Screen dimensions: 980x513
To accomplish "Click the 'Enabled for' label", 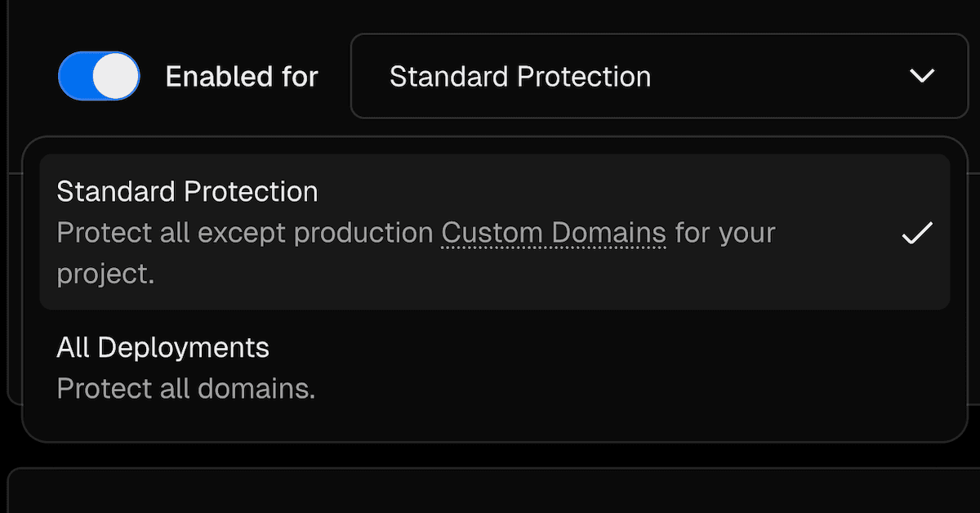I will tap(242, 77).
